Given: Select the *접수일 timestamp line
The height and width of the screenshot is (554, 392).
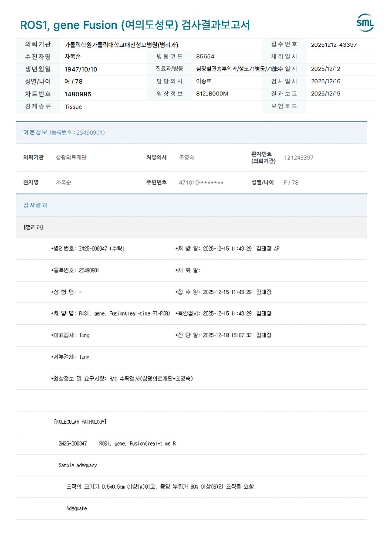Looking at the screenshot, I should pyautogui.click(x=223, y=292).
